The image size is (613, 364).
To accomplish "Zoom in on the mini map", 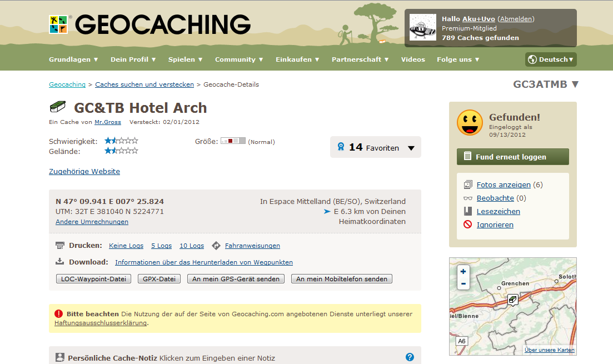I will (464, 271).
